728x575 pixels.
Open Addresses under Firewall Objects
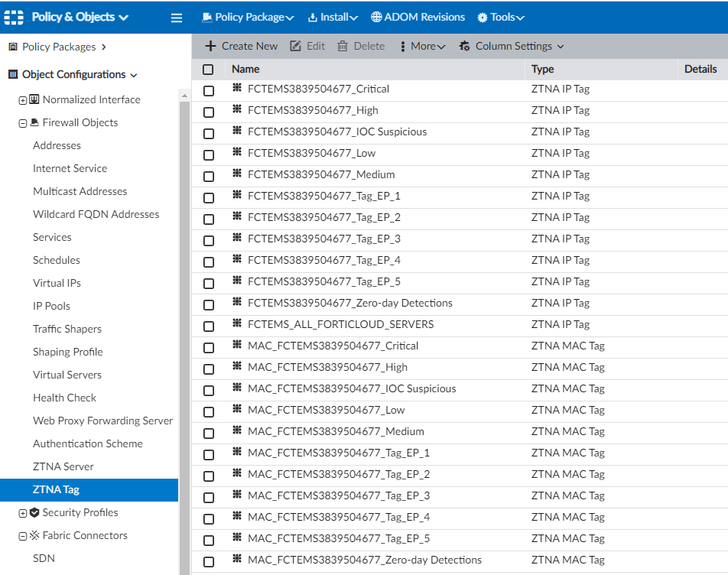57,145
